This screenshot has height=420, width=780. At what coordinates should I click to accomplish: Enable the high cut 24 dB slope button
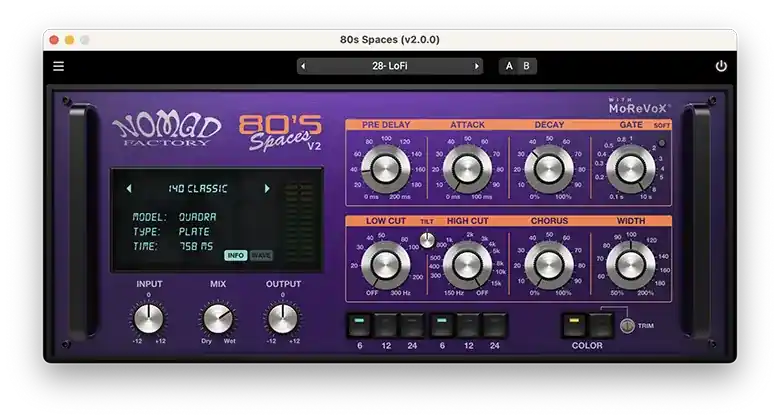click(x=494, y=326)
